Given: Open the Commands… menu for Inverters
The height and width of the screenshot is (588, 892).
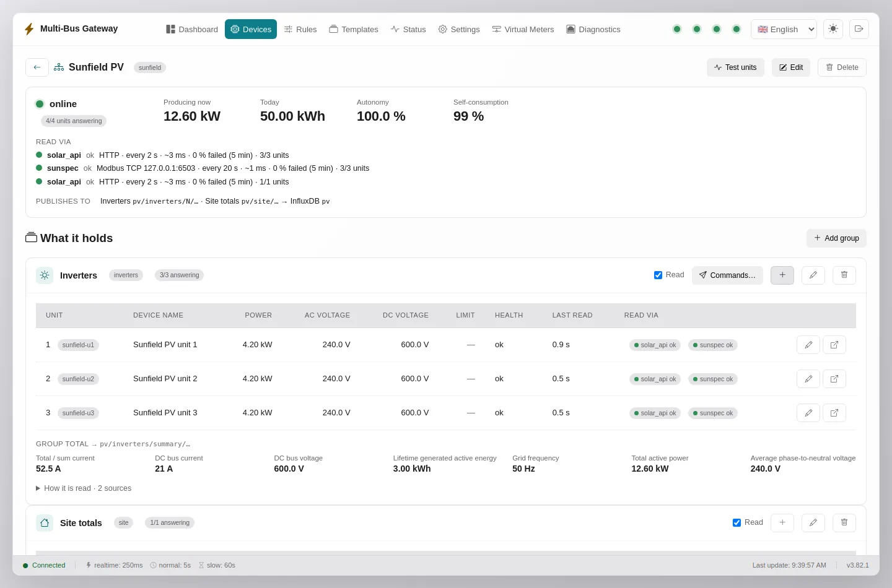Looking at the screenshot, I should (727, 275).
